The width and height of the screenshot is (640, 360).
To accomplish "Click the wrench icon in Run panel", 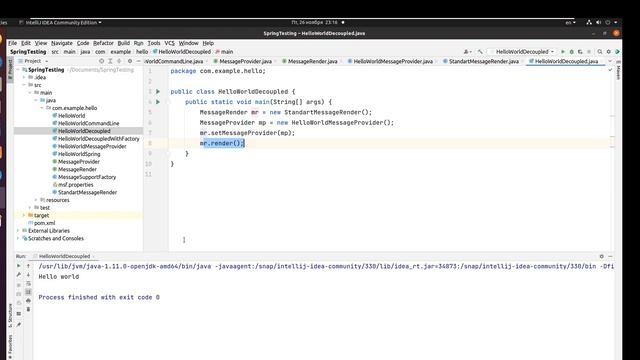I will click(18, 275).
